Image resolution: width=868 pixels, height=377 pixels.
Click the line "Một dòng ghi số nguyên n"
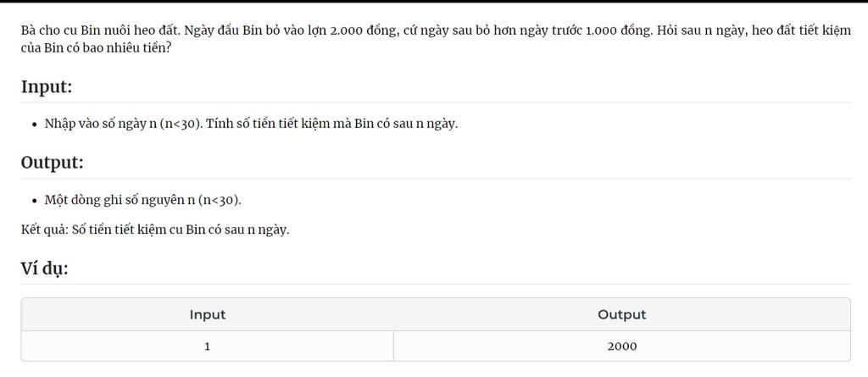click(x=142, y=200)
